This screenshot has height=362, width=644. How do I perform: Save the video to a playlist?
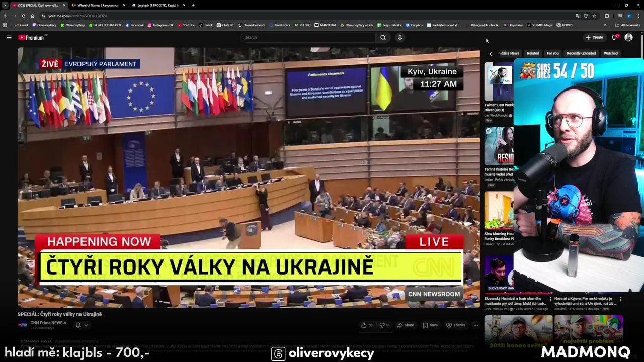pyautogui.click(x=430, y=325)
